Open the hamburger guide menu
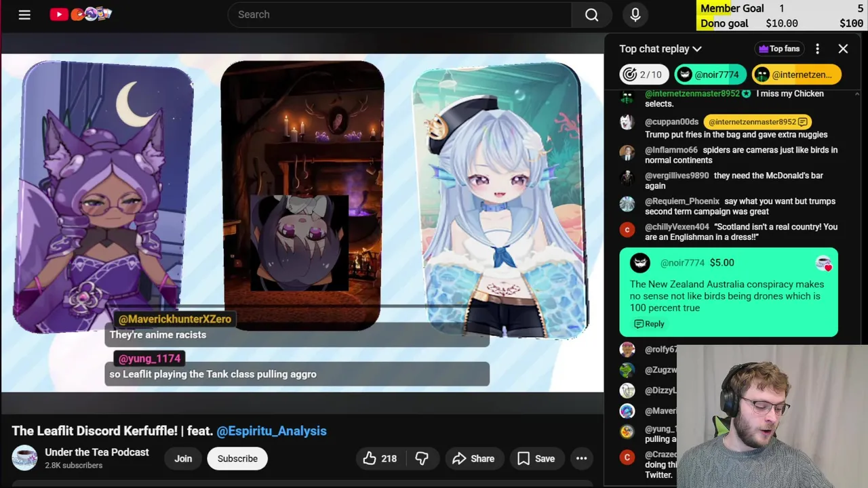The image size is (868, 488). (x=24, y=14)
